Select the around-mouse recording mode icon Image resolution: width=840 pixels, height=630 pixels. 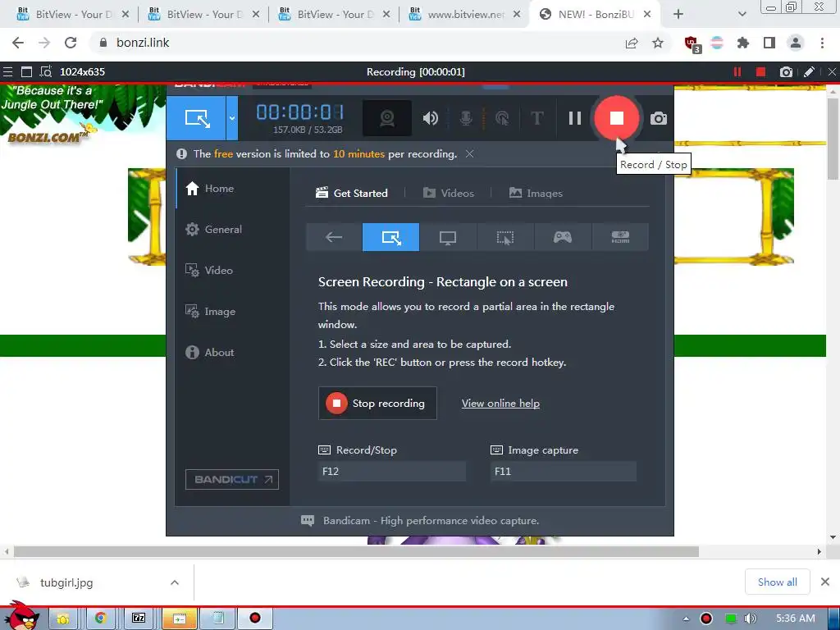click(x=505, y=237)
